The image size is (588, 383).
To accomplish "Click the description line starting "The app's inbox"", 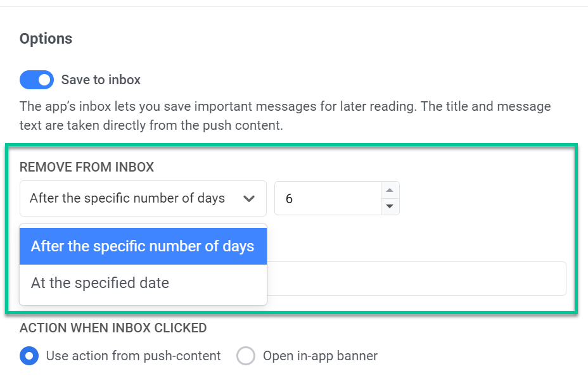I will coord(285,106).
